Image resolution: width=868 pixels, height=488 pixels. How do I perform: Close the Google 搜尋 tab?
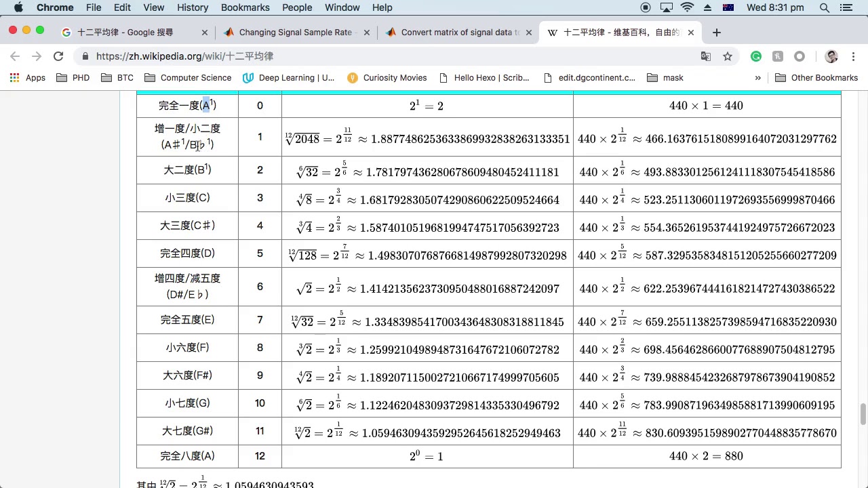click(205, 32)
